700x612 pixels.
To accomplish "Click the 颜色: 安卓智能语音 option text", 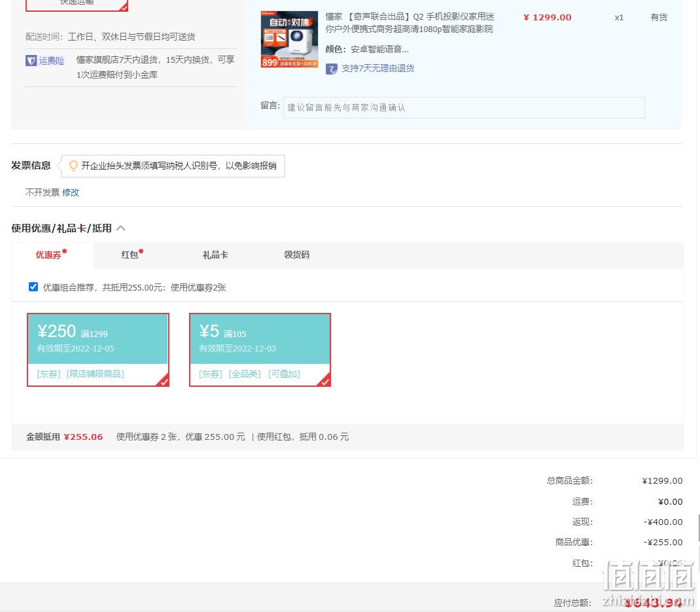I will [x=367, y=49].
